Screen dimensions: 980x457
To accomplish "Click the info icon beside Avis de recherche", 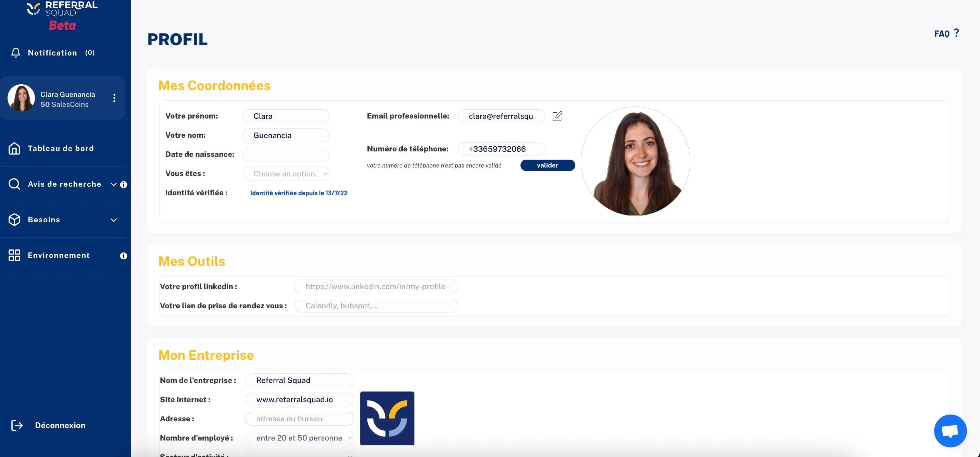I will click(x=124, y=185).
